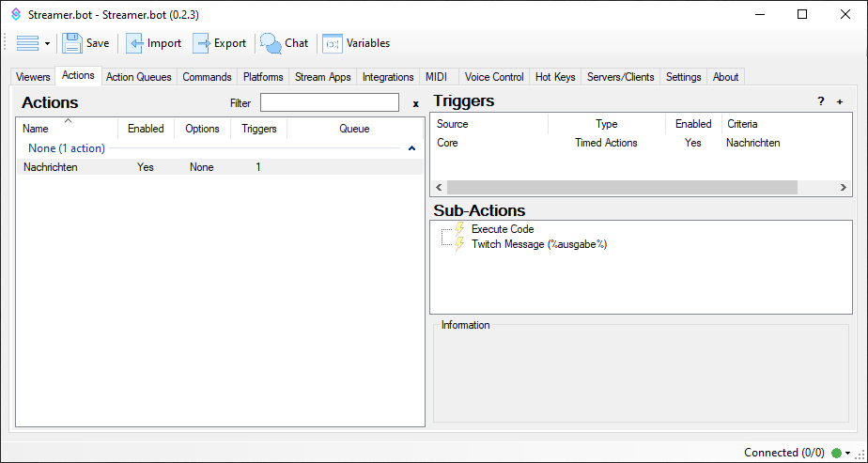Click the Execute Code lightning icon
This screenshot has width=868, height=463.
[x=460, y=229]
